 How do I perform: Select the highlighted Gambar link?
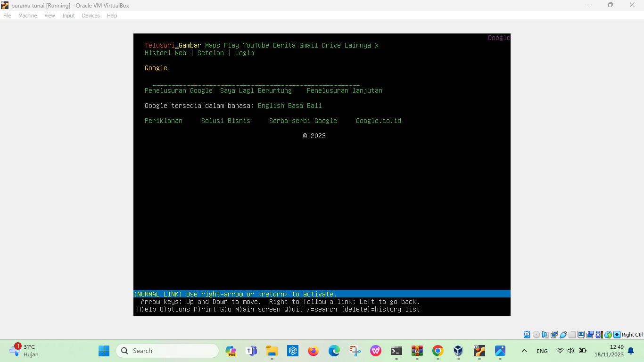190,45
